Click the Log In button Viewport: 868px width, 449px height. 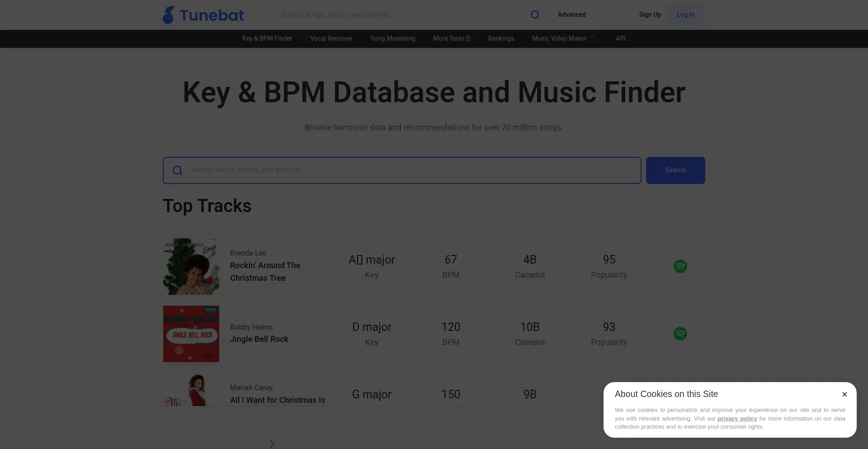pos(685,14)
